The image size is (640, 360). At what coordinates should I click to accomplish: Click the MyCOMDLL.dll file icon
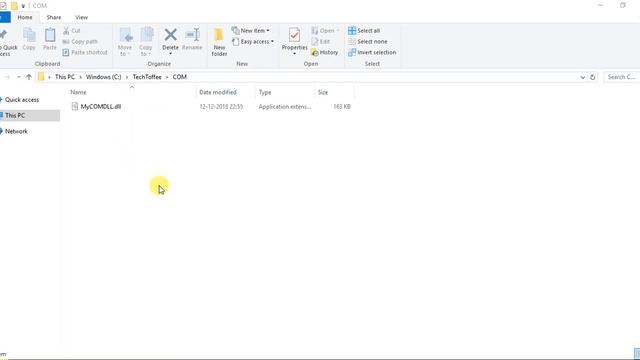[75, 107]
